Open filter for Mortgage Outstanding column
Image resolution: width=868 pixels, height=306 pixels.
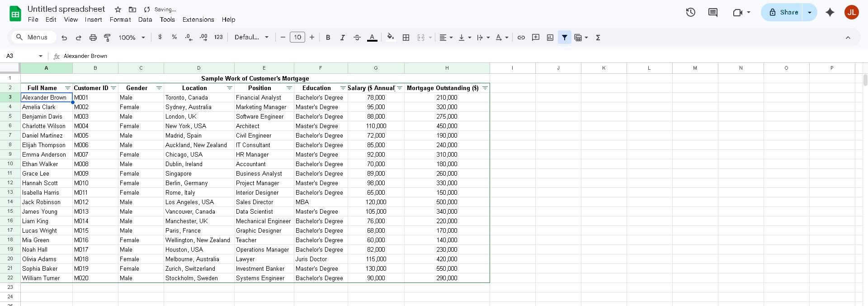485,88
